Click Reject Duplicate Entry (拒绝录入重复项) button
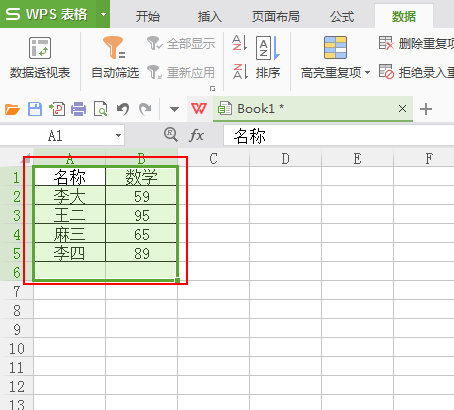The height and width of the screenshot is (410, 454). click(416, 72)
